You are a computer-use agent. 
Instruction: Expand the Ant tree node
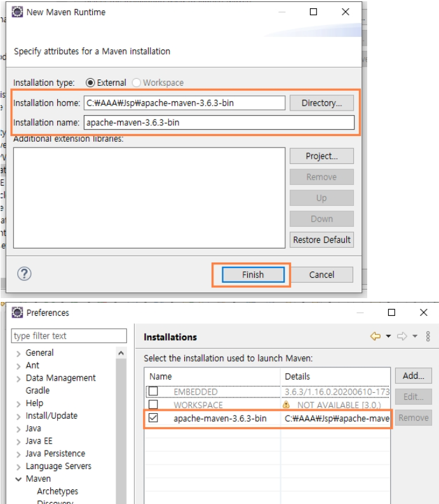click(18, 366)
